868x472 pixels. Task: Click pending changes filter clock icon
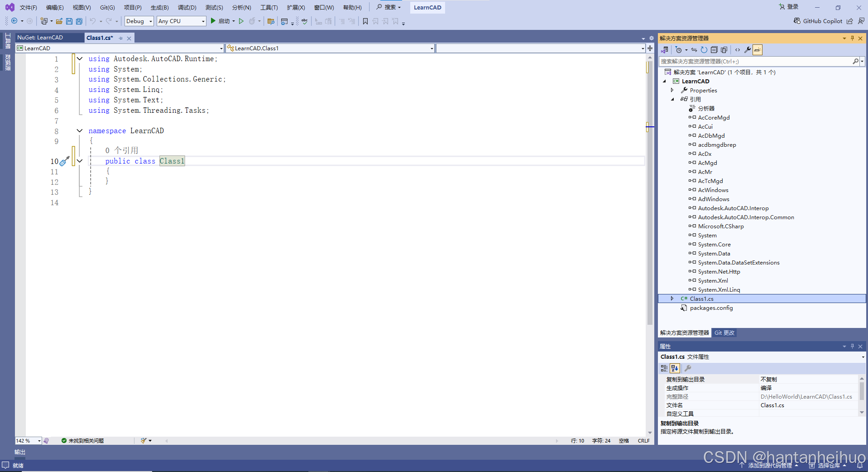[x=679, y=50]
